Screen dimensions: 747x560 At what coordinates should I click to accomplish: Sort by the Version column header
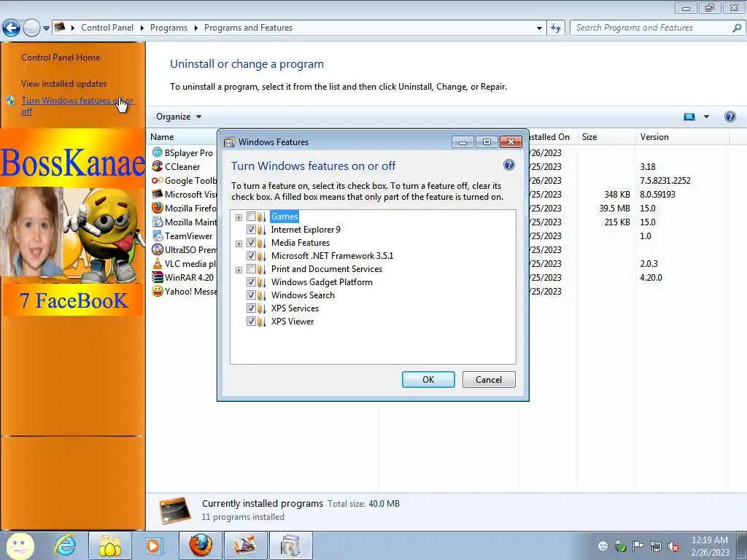(x=682, y=136)
